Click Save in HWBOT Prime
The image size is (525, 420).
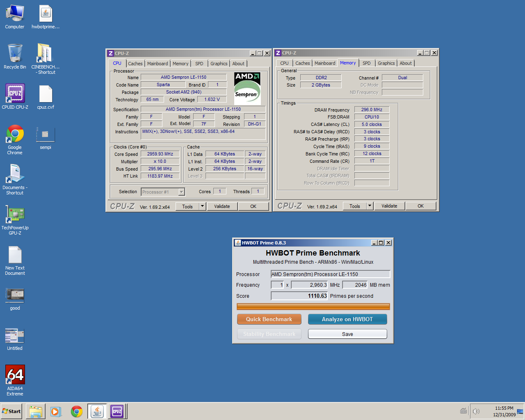pos(347,334)
